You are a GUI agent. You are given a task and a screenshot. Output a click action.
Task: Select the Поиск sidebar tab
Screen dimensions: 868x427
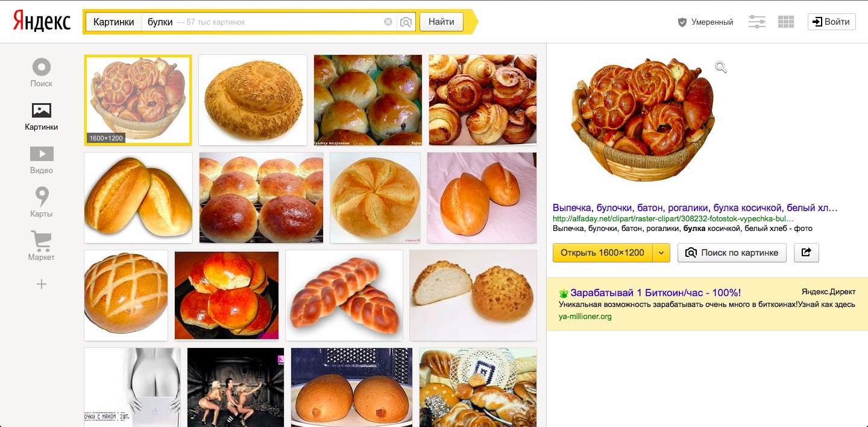click(42, 72)
